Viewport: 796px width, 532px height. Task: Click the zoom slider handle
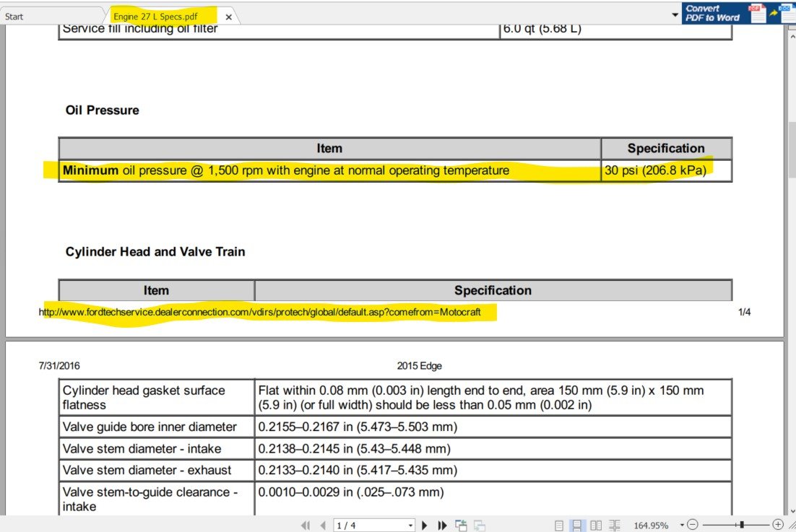point(742,525)
